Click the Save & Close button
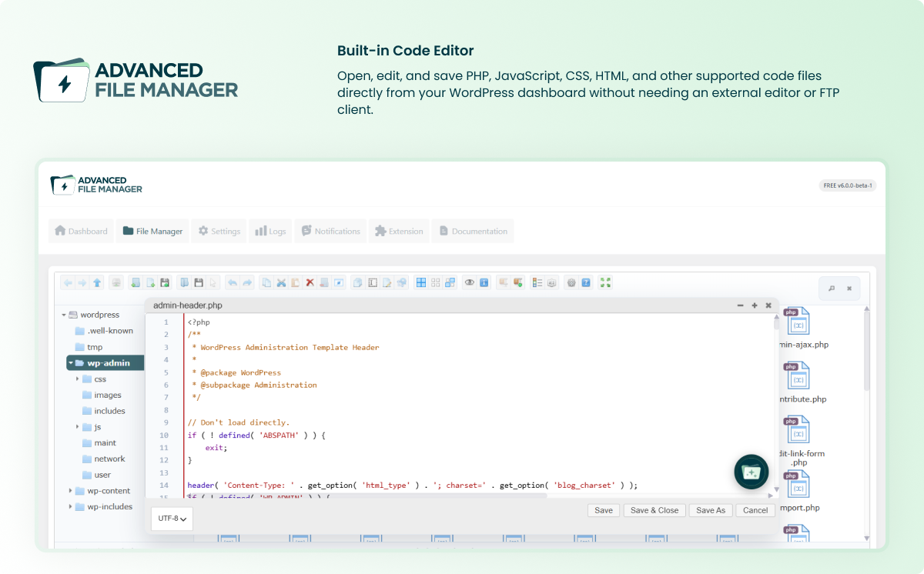The image size is (924, 574). coord(654,510)
